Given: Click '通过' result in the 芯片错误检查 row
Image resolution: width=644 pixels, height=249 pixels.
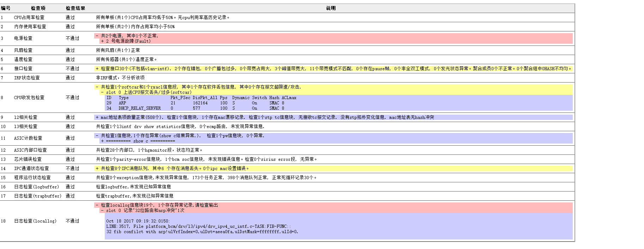Looking at the screenshot, I should point(70,159).
